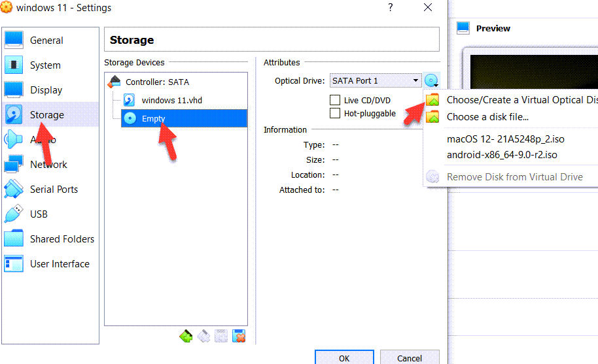Select Choose a disk file... menu entry

(x=511, y=117)
